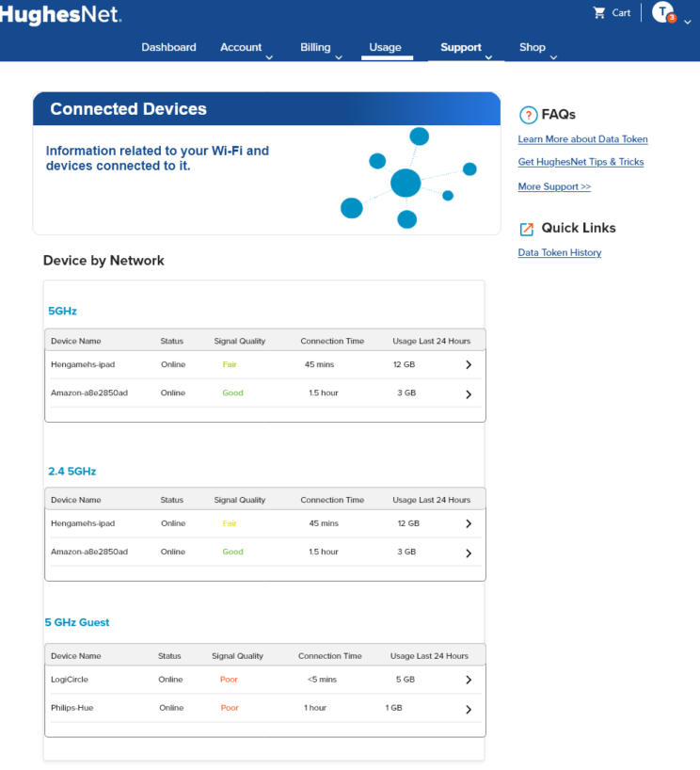700x770 pixels.
Task: Open the shopping cart icon
Action: (x=599, y=13)
